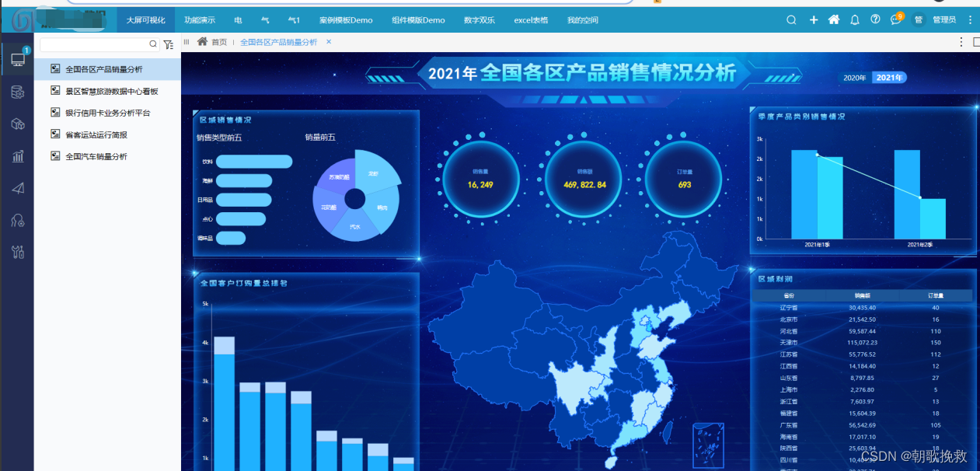The width and height of the screenshot is (980, 471).
Task: Open the filter icon beside sidebar search
Action: point(168,45)
